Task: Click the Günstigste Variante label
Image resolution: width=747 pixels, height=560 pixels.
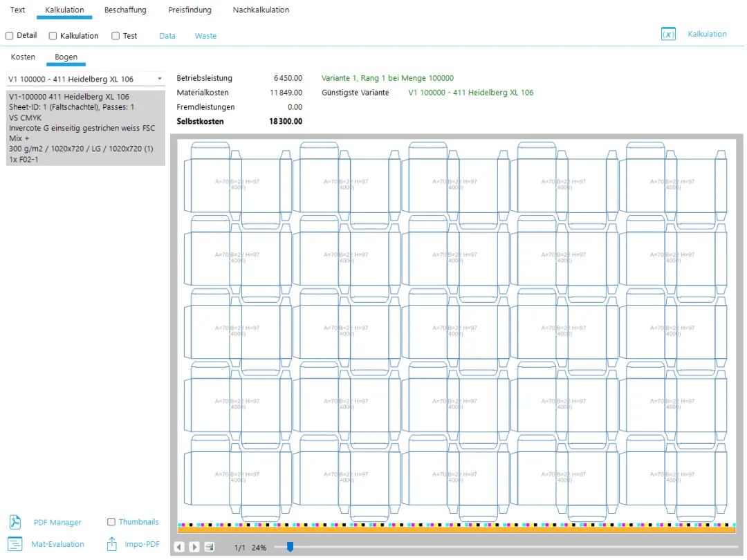Action: click(355, 93)
